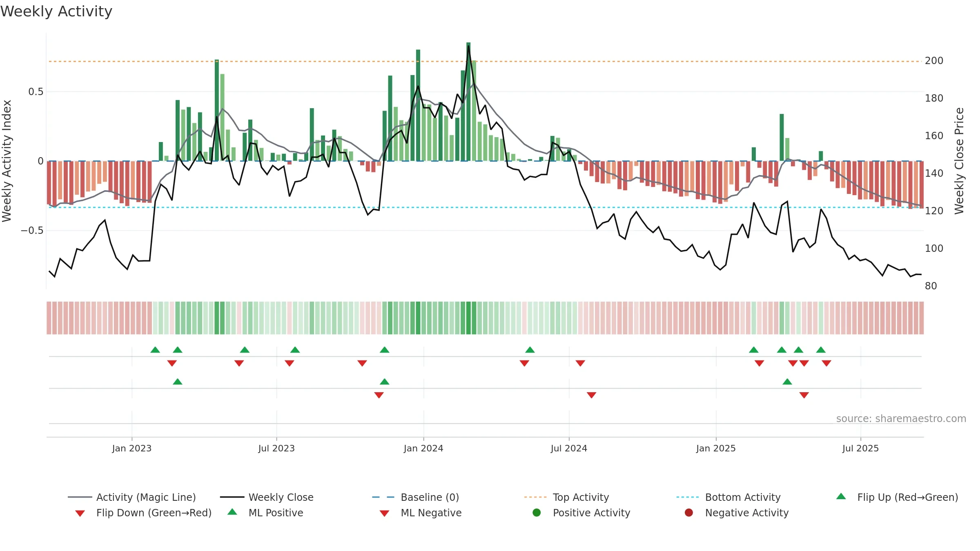The width and height of the screenshot is (980, 551).
Task: Toggle the ML Positive legend entry
Action: (x=265, y=513)
